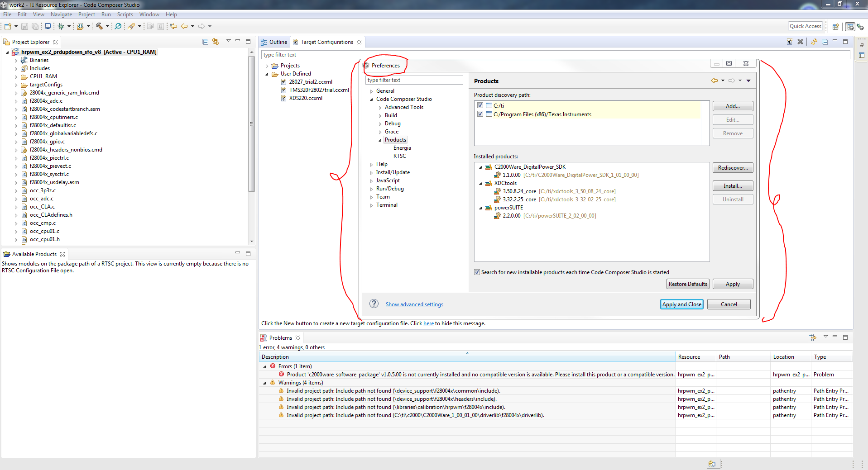
Task: Expand the General preferences node
Action: (x=372, y=91)
